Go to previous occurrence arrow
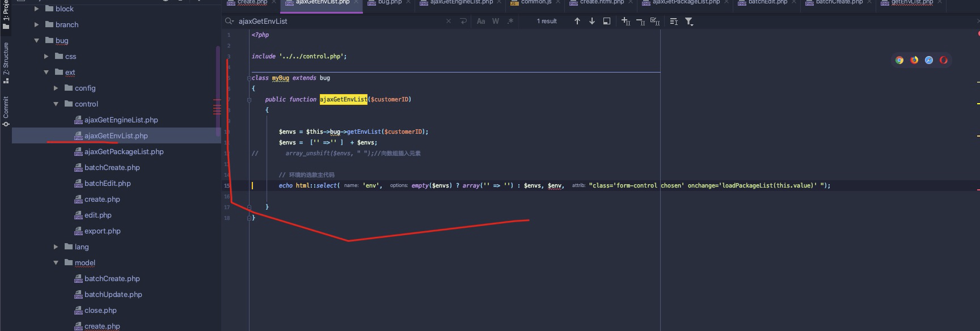The height and width of the screenshot is (331, 980). click(x=577, y=21)
